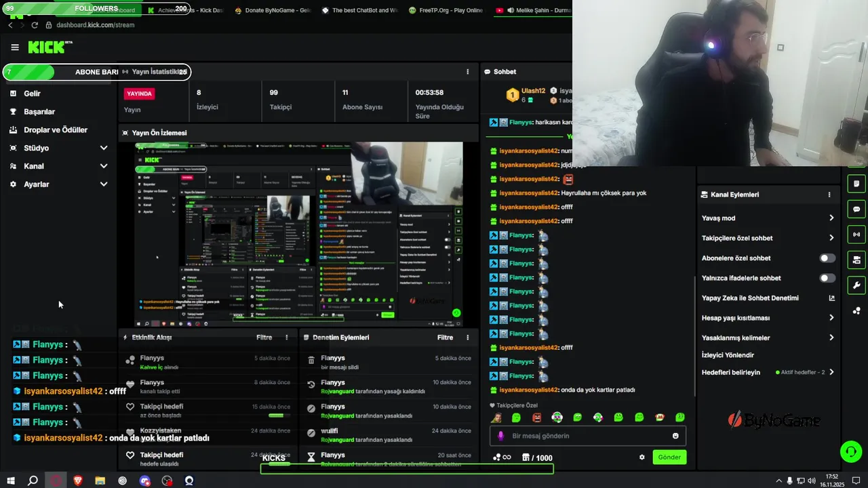The width and height of the screenshot is (868, 488).
Task: Open File Explorer from taskbar
Action: click(100, 481)
